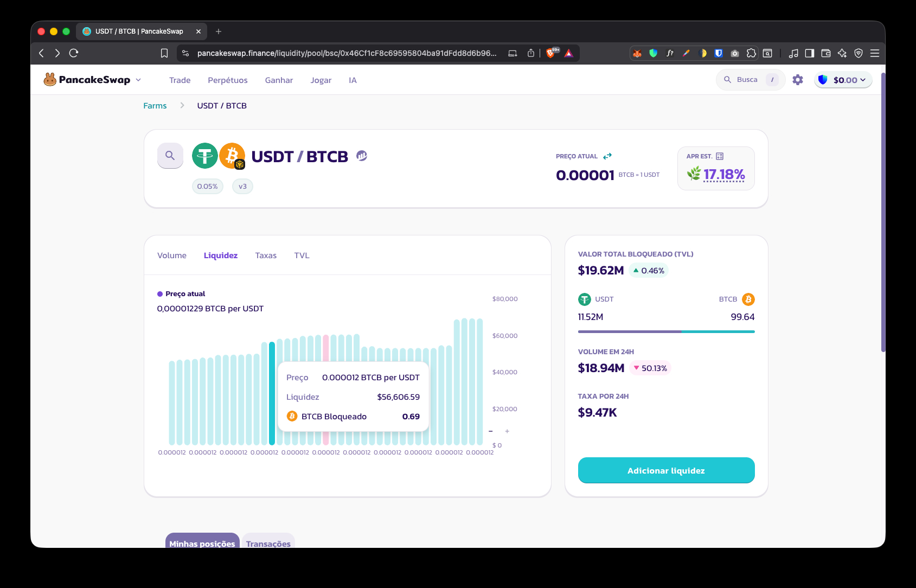Go back to the previous page

click(x=42, y=53)
